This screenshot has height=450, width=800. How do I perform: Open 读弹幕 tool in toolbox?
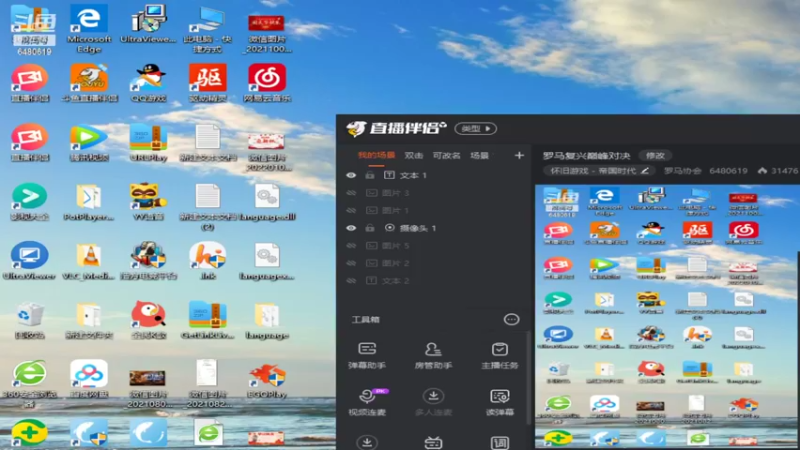click(499, 402)
